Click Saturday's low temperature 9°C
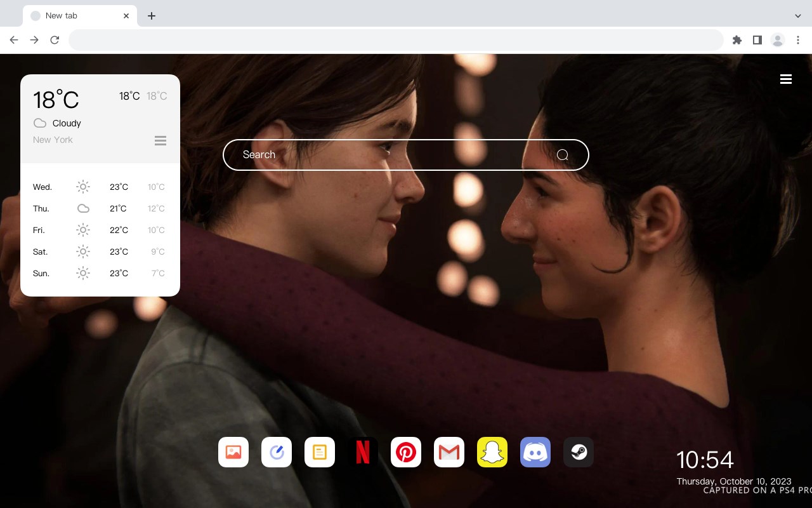Viewport: 812px width, 508px height. point(158,251)
